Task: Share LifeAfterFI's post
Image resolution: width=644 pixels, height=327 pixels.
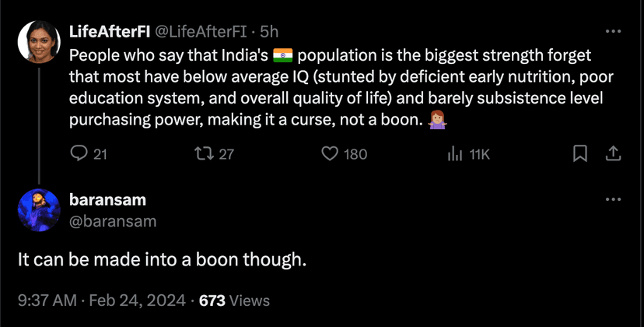Action: point(612,154)
